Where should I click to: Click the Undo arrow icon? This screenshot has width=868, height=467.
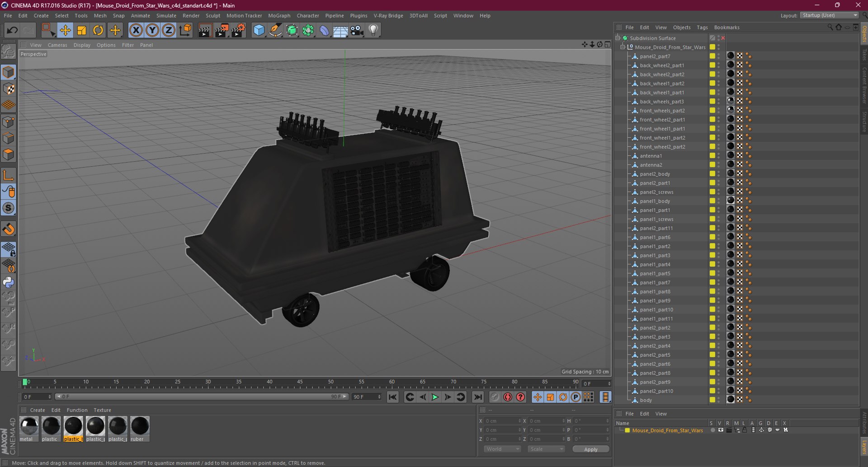point(12,30)
